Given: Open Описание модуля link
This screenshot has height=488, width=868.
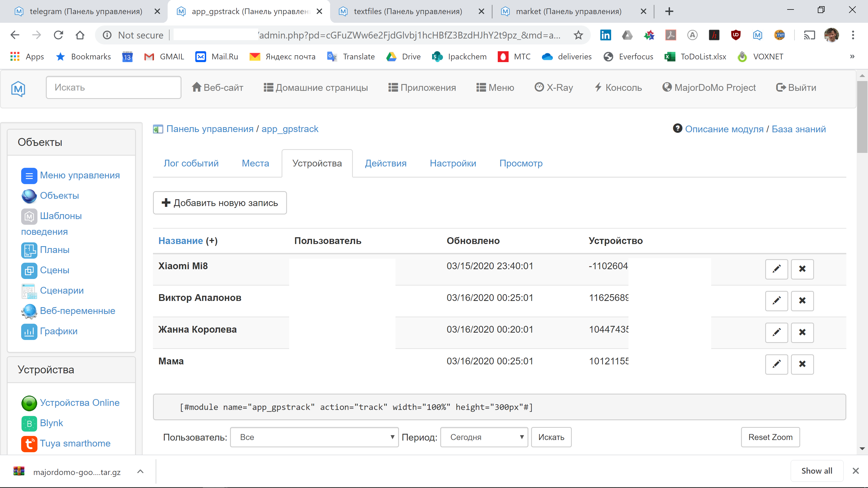Looking at the screenshot, I should pyautogui.click(x=725, y=129).
